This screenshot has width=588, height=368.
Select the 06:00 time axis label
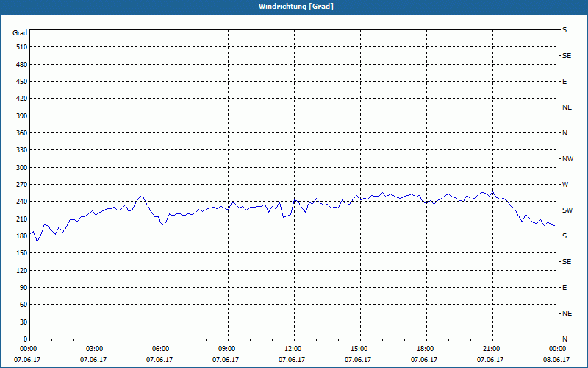[162, 349]
